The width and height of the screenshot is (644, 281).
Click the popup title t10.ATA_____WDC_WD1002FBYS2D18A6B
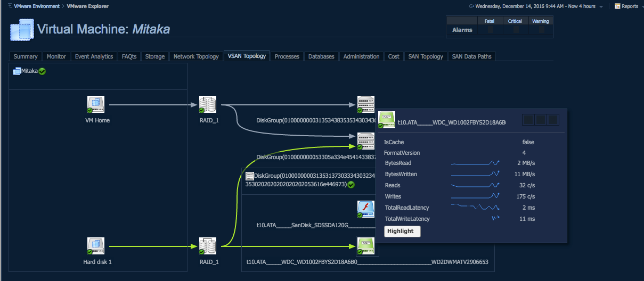pyautogui.click(x=452, y=122)
